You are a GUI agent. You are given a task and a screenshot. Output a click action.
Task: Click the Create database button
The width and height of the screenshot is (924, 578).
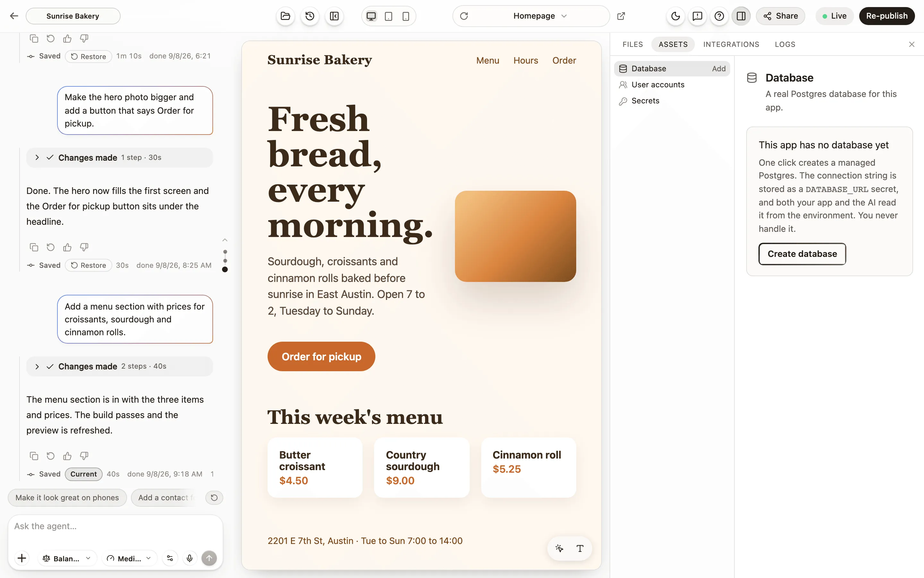[802, 254]
